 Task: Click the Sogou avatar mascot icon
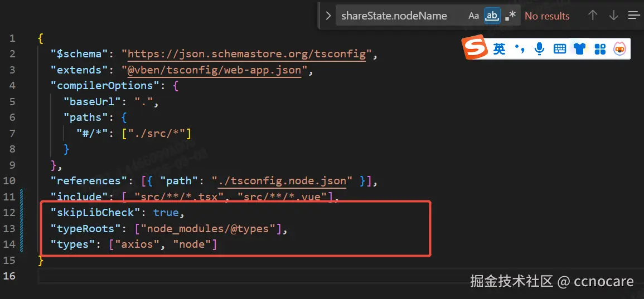tap(620, 49)
